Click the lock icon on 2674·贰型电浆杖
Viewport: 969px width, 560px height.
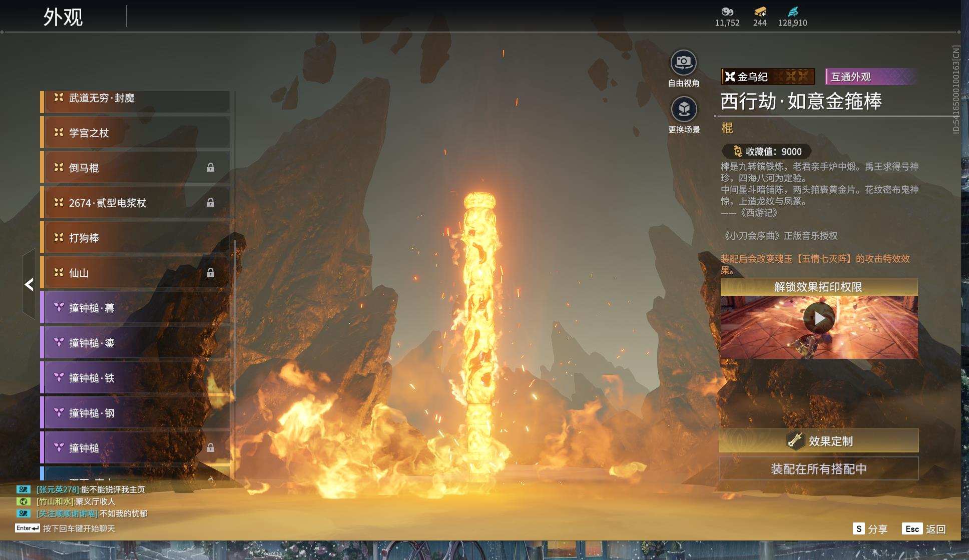tap(211, 203)
